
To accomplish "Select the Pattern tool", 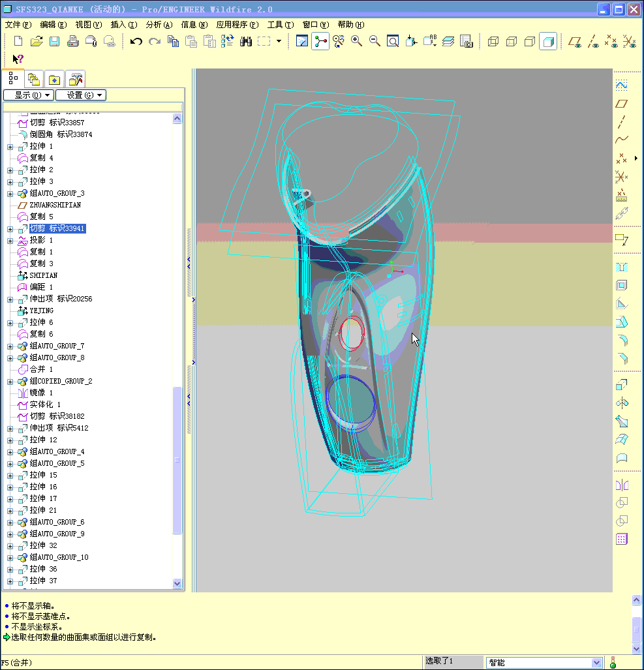I will point(622,540).
